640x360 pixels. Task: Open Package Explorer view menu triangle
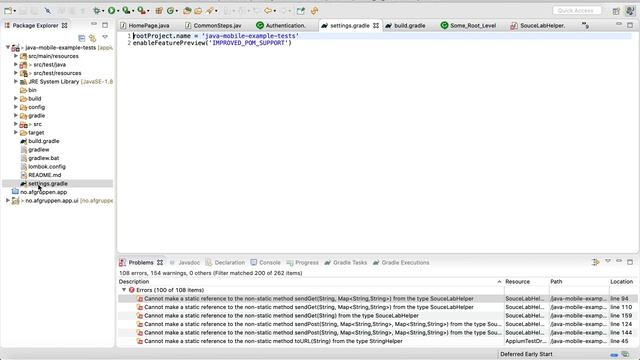(105, 37)
